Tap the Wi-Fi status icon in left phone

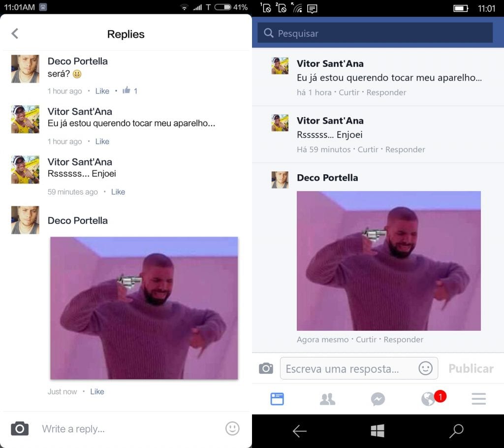click(184, 7)
